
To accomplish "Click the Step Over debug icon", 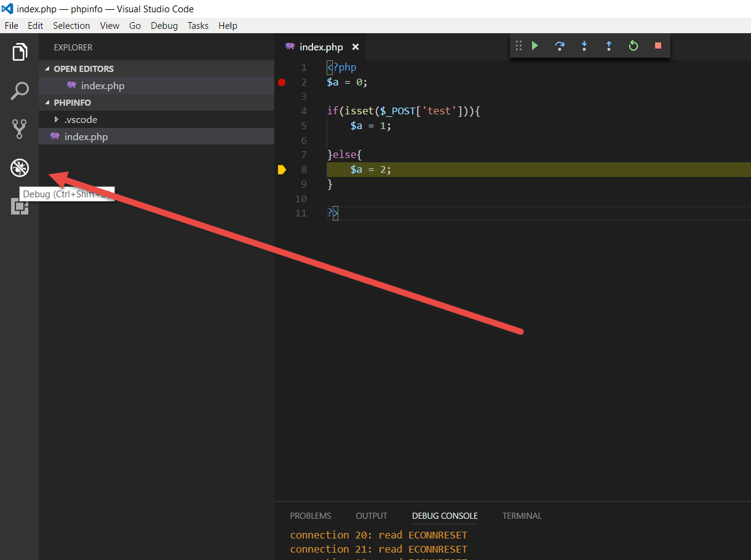I will [x=560, y=46].
